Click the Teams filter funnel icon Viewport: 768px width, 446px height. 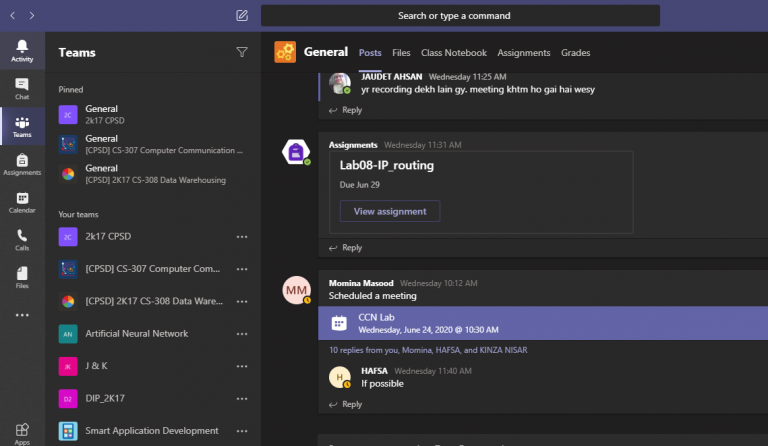(242, 52)
